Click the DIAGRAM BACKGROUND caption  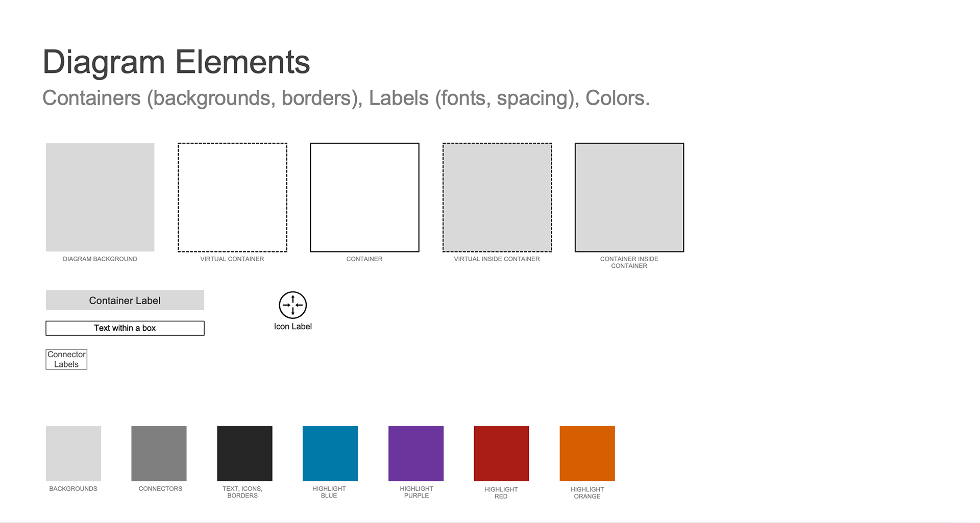tap(100, 259)
